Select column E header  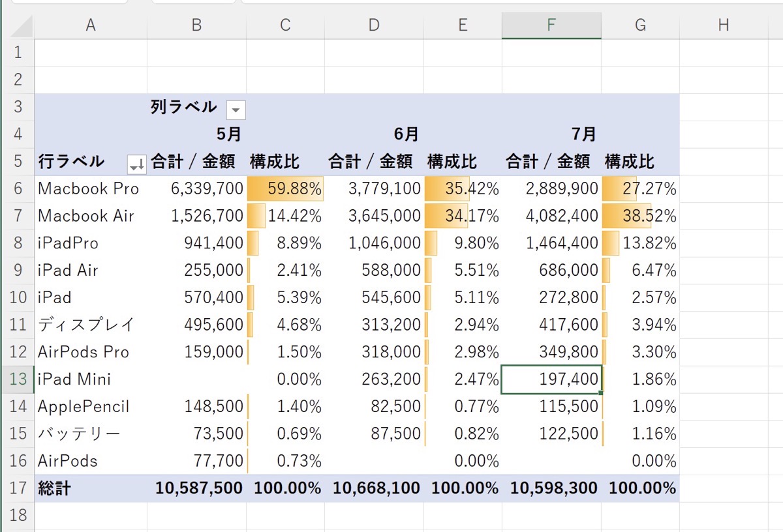463,25
